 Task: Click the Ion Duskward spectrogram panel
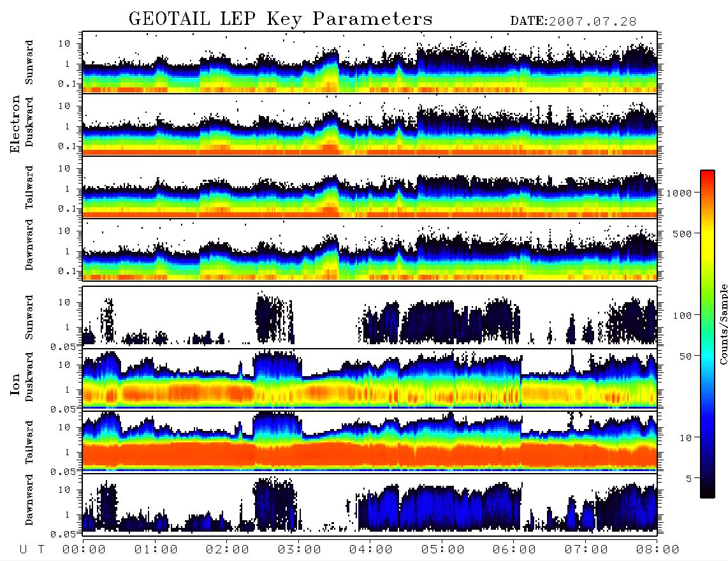pyautogui.click(x=370, y=379)
